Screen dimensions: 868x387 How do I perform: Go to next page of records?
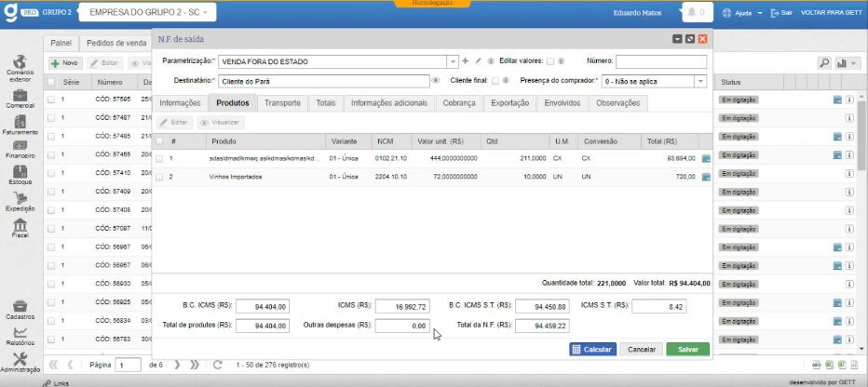point(177,365)
